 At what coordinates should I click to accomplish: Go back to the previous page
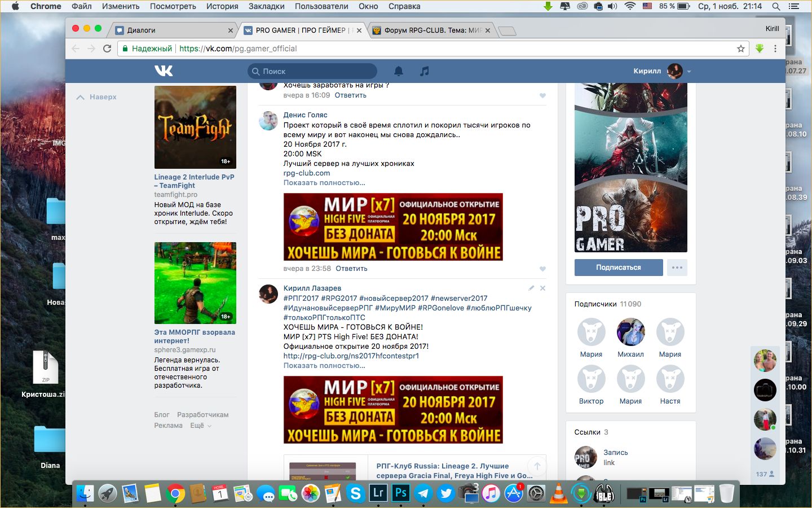coord(76,49)
